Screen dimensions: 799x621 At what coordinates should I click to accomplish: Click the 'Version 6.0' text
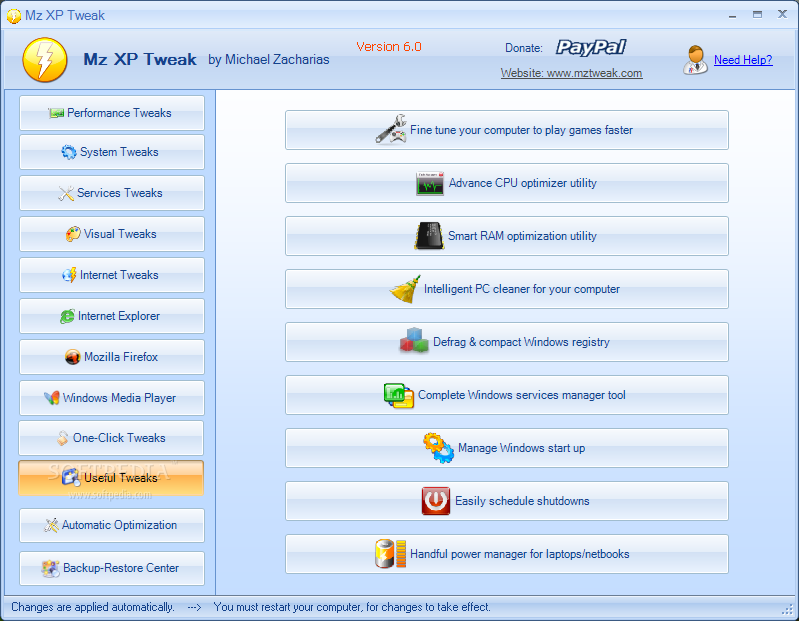pyautogui.click(x=389, y=47)
